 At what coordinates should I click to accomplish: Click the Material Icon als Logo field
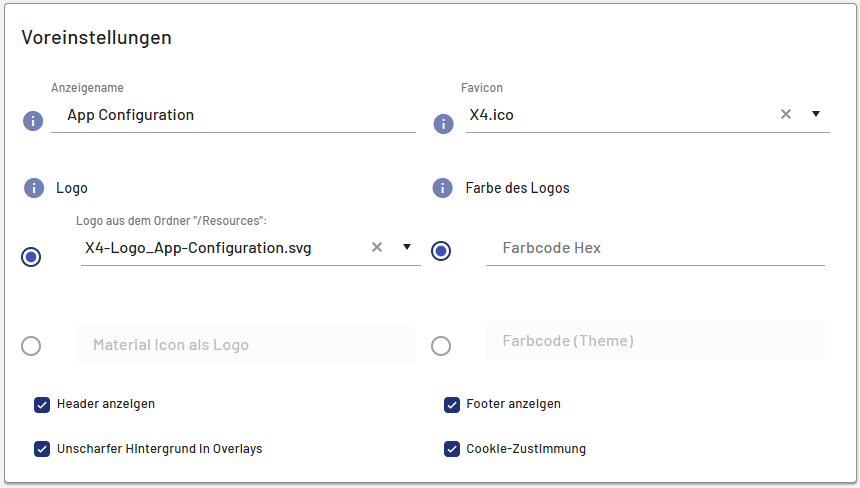(x=245, y=345)
